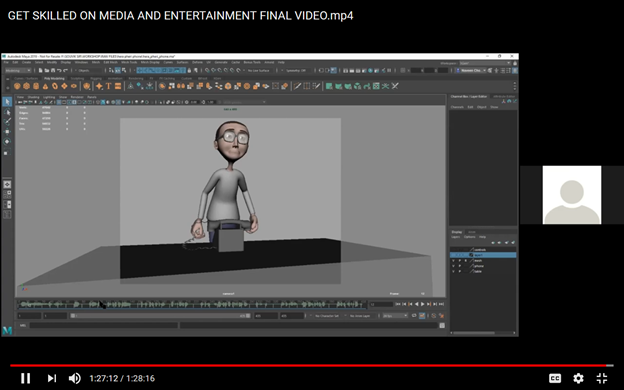
Task: Open the Modeling menu set dropdown
Action: (18, 70)
